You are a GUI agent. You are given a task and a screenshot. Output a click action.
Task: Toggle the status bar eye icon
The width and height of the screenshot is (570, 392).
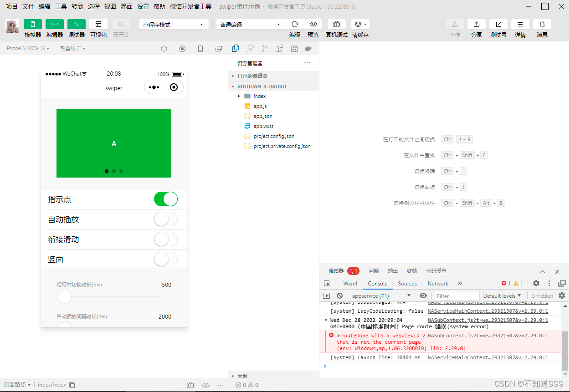206,385
